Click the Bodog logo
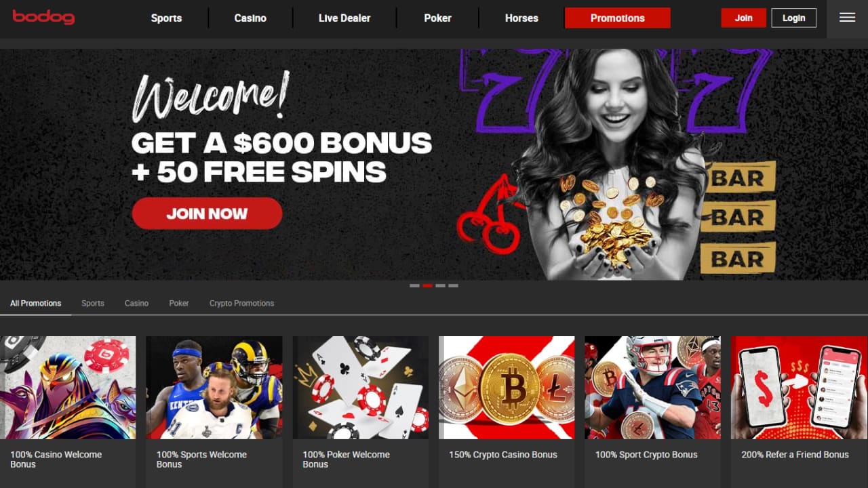Viewport: 868px width, 488px height. pos(43,17)
